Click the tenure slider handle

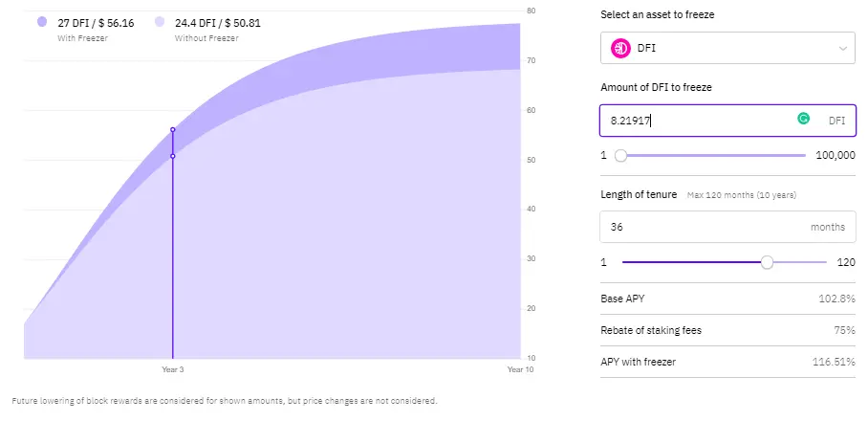767,262
